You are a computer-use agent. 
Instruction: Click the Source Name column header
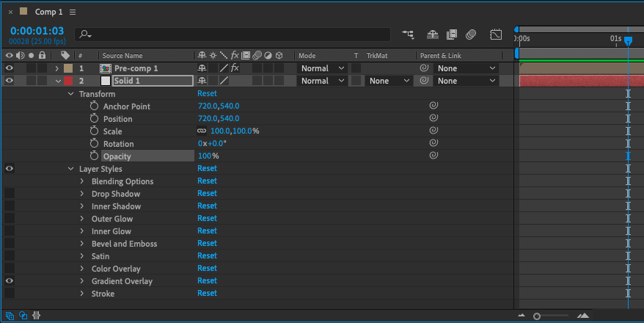pyautogui.click(x=122, y=56)
